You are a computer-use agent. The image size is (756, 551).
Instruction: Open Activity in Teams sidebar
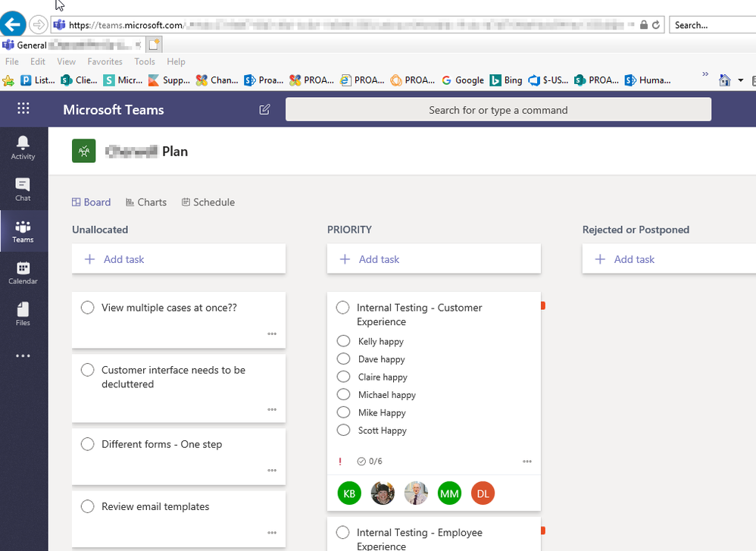pos(23,148)
